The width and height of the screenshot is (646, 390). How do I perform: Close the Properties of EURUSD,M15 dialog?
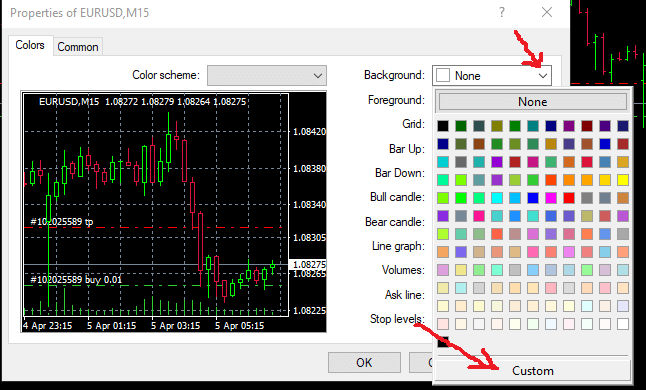pyautogui.click(x=547, y=12)
